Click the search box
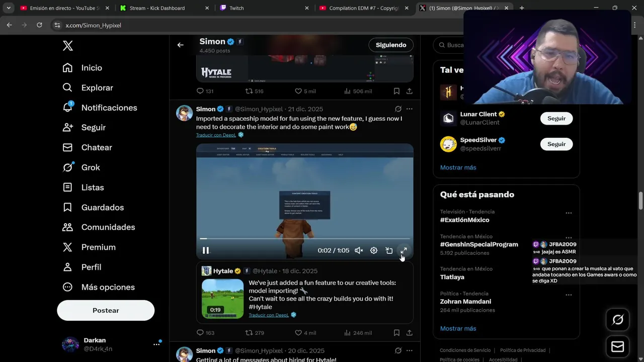This screenshot has height=362, width=644. pyautogui.click(x=450, y=45)
